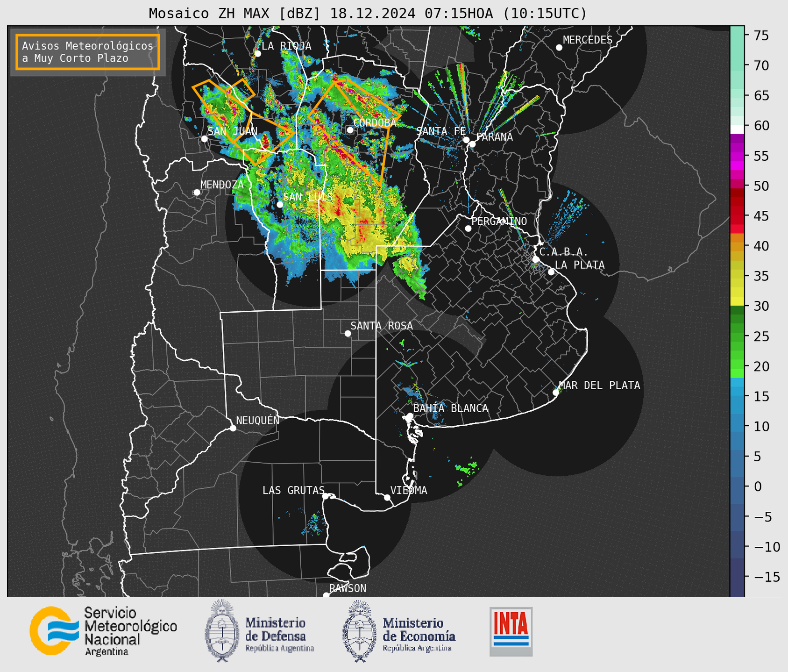Screen dimensions: 788x672
Task: Click the Avisos Meteorológicos legend box
Action: pos(88,52)
